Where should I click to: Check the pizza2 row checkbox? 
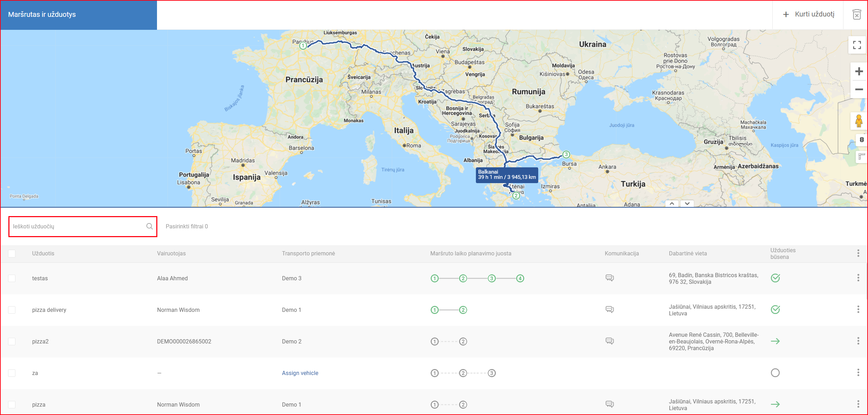[x=12, y=341]
